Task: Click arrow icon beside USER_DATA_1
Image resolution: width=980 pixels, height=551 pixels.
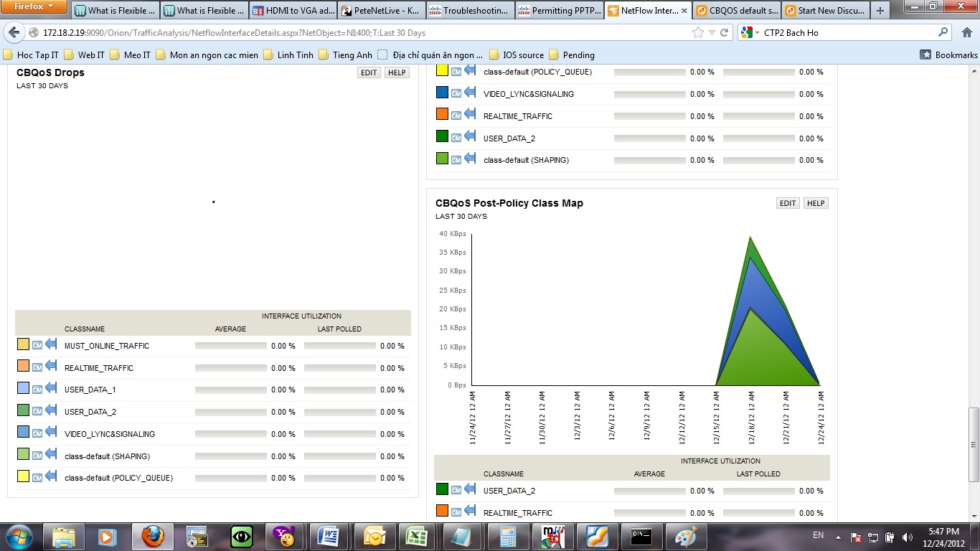Action: (51, 388)
